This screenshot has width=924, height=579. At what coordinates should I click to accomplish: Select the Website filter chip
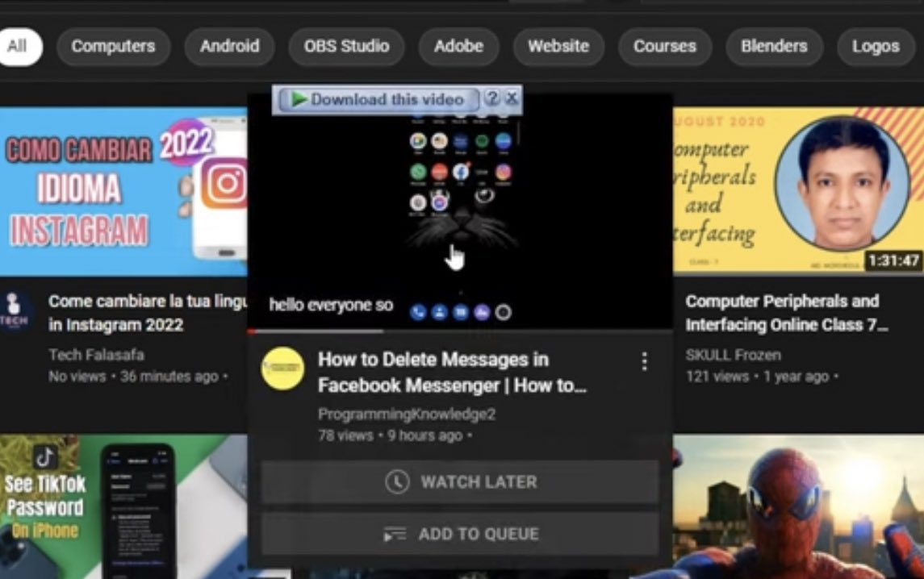point(558,46)
